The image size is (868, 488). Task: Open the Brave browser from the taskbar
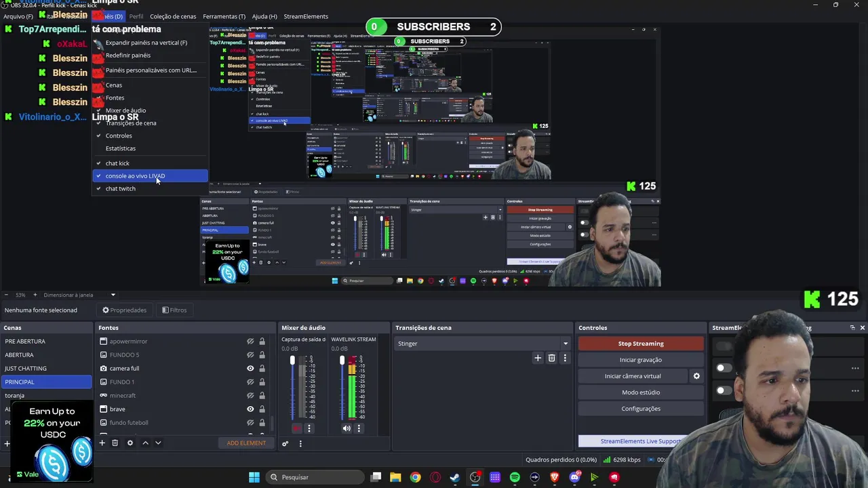(555, 477)
